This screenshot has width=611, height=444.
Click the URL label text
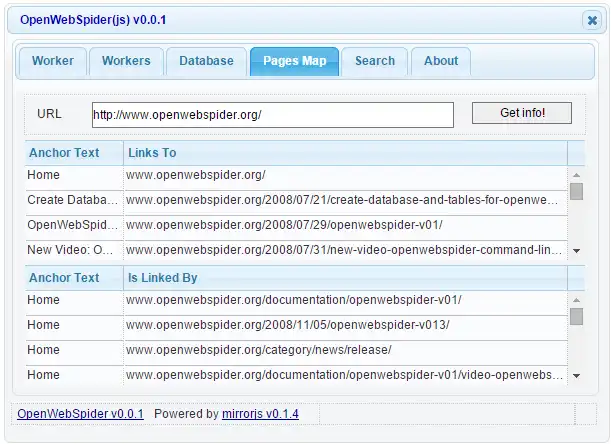click(x=49, y=114)
